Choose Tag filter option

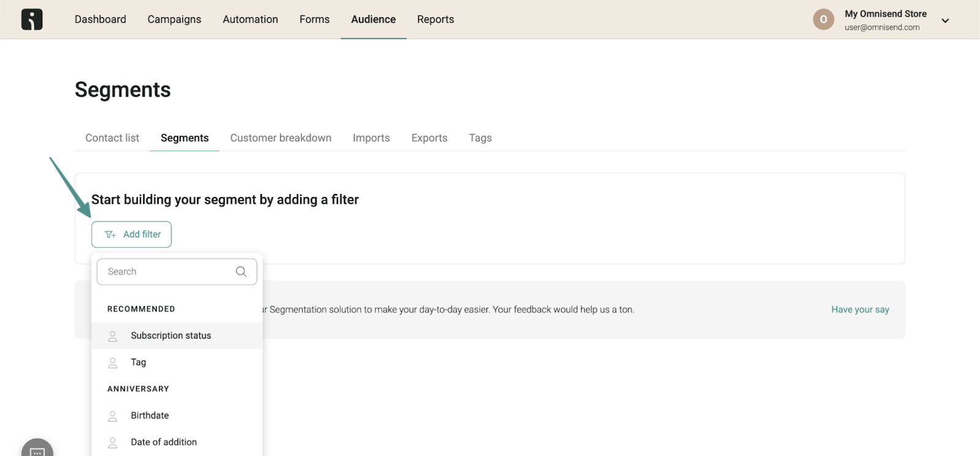[x=177, y=362]
